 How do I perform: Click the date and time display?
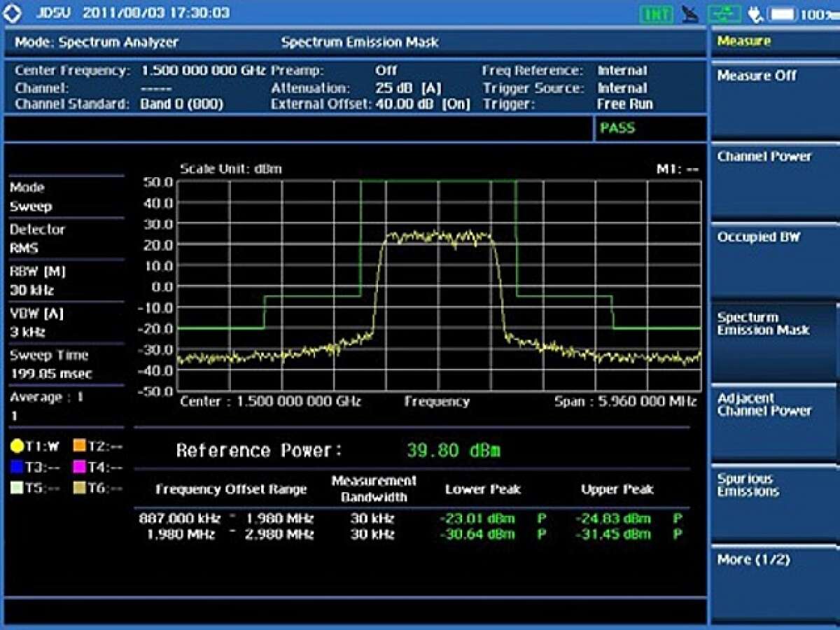[x=155, y=13]
